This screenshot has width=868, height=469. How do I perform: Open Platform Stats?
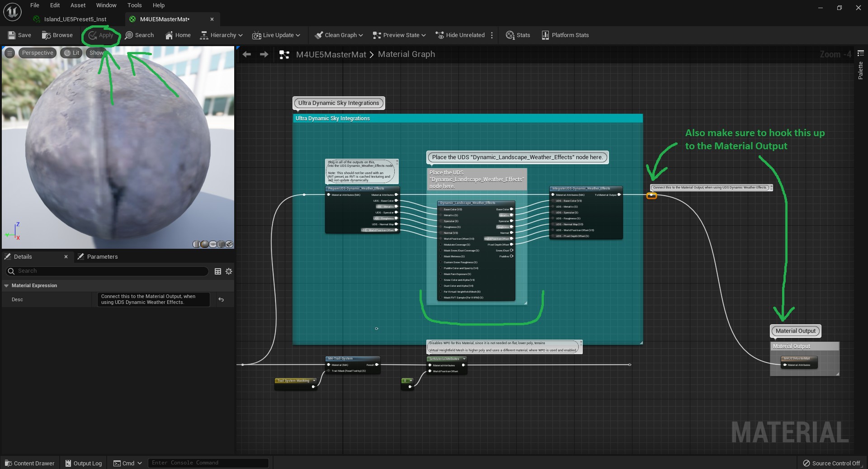click(565, 35)
